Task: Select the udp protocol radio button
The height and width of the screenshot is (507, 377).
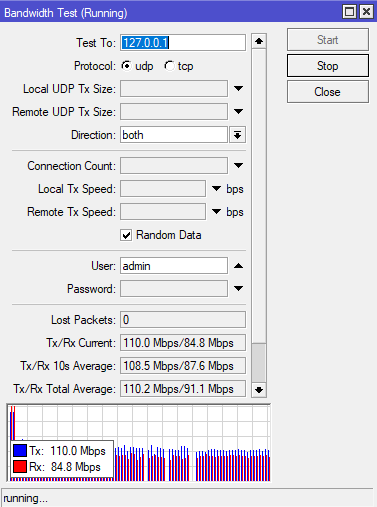Action: coord(126,66)
